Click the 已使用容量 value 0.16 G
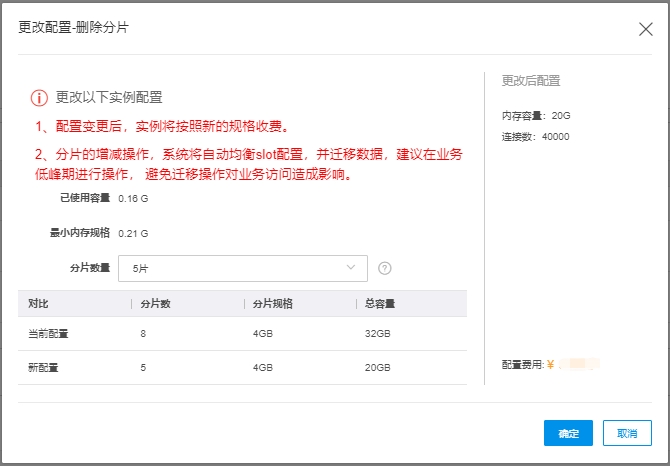 (133, 198)
